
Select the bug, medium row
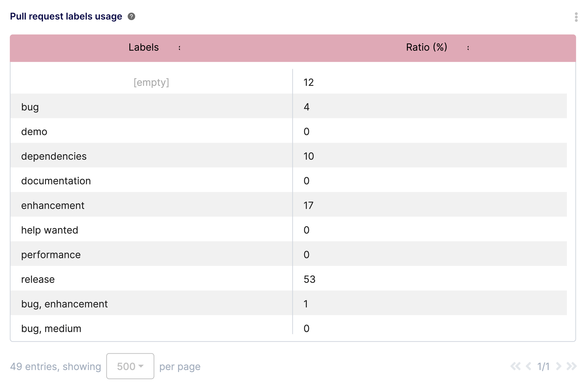point(147,328)
